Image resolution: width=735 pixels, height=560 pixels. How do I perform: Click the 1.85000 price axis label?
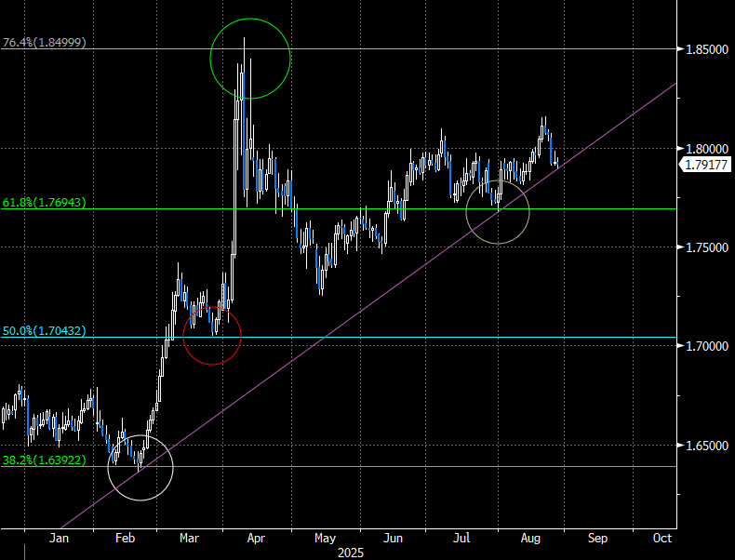pyautogui.click(x=707, y=49)
